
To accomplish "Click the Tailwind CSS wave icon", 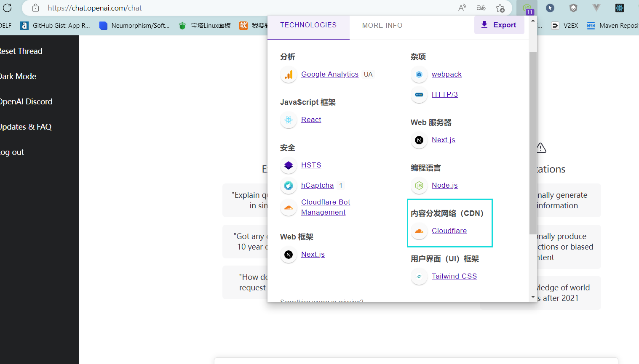I will pyautogui.click(x=419, y=276).
